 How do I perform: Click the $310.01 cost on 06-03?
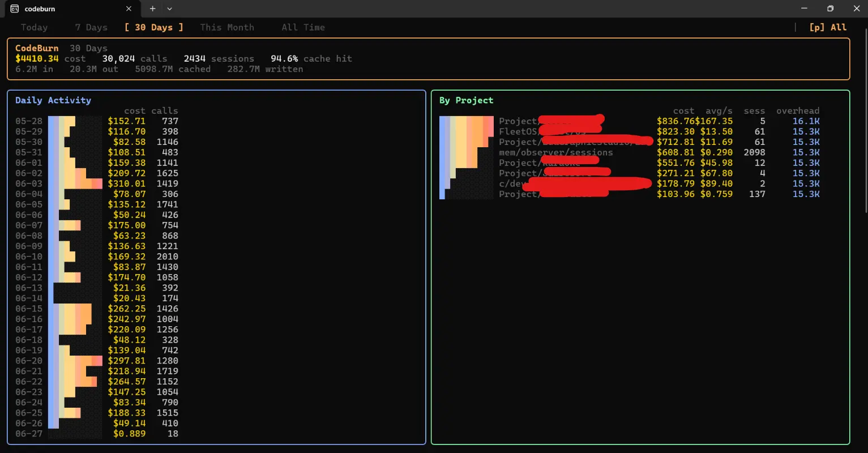[127, 183]
